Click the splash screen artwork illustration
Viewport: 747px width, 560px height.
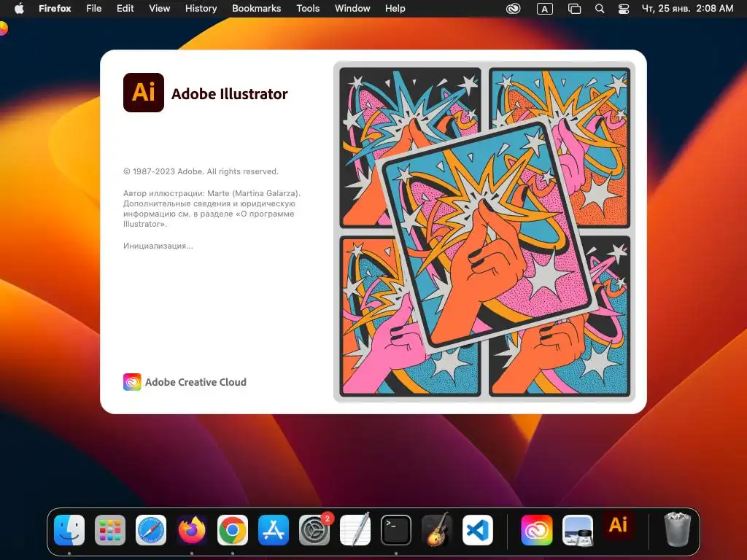click(484, 231)
